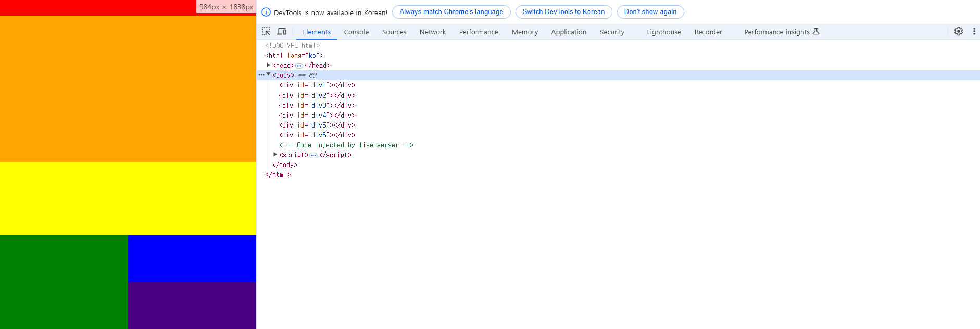Expand the script element node
The width and height of the screenshot is (980, 329).
pyautogui.click(x=275, y=155)
